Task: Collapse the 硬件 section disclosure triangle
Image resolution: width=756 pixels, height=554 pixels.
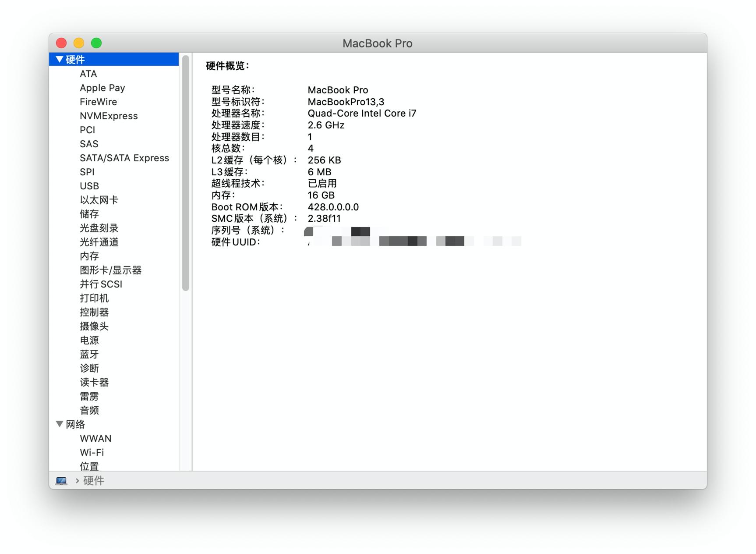Action: tap(59, 59)
